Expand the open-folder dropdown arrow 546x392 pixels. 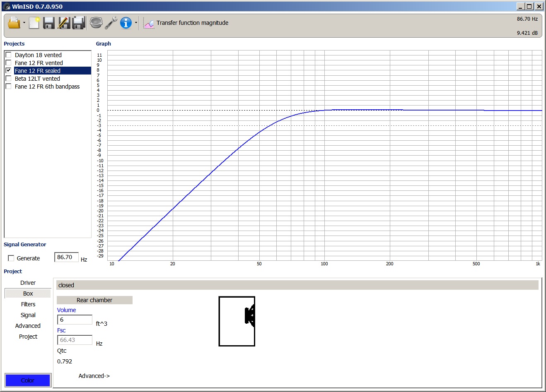click(x=24, y=23)
